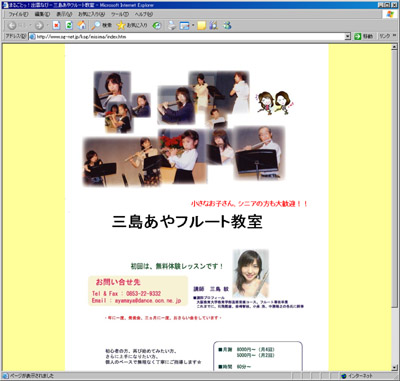Expand the address bar URL dropdown

(x=348, y=36)
